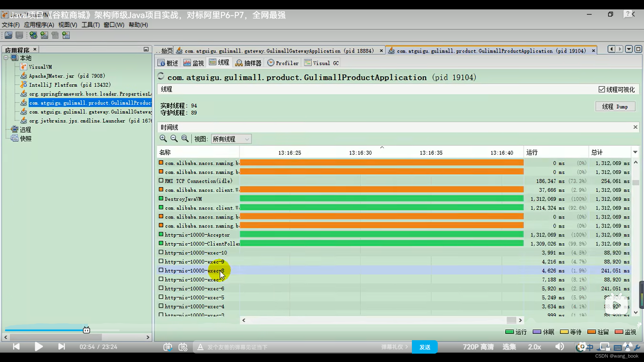This screenshot has height=362, width=644.
Task: Toggle danmaku display icon
Action: tap(168, 347)
